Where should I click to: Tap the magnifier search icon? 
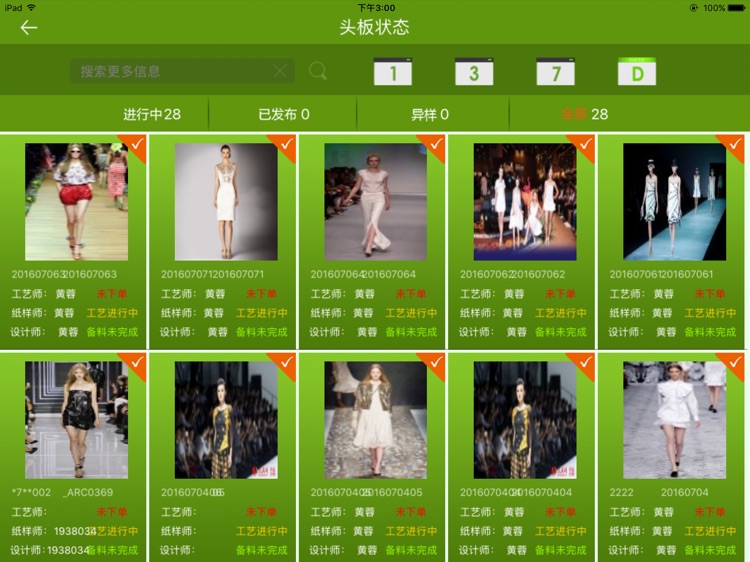coord(318,71)
